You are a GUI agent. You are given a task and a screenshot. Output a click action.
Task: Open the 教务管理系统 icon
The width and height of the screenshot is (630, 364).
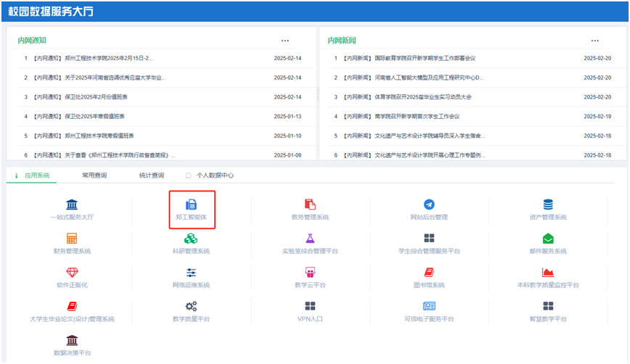click(310, 204)
